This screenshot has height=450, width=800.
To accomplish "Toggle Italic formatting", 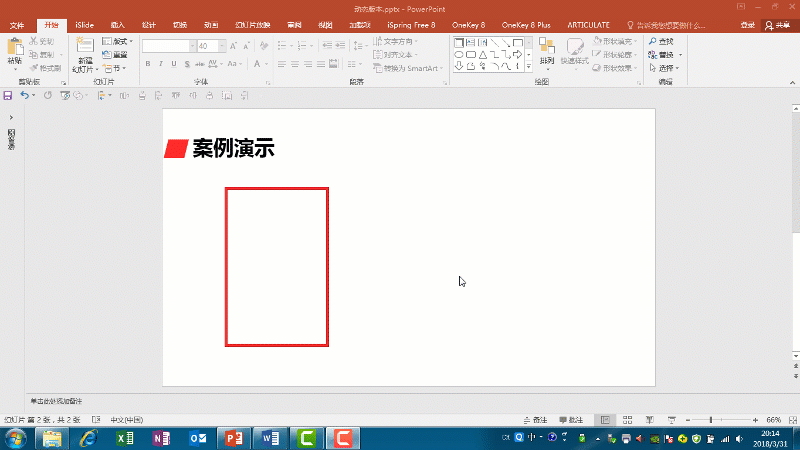I will 161,64.
